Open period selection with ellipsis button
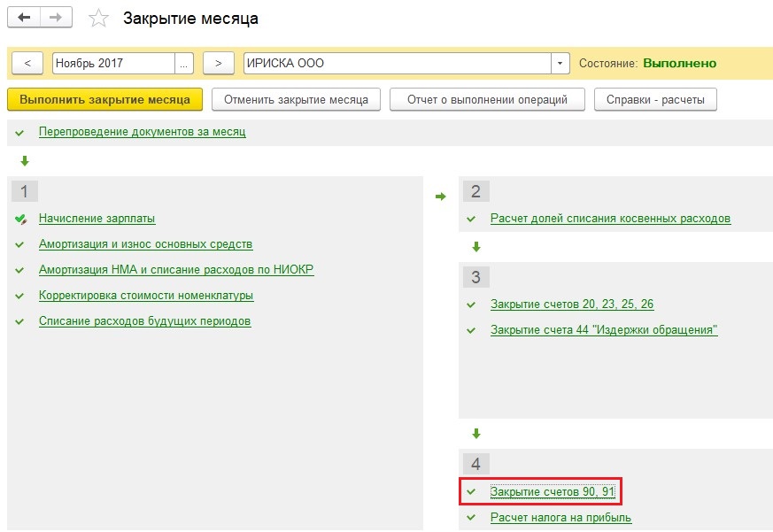 [184, 64]
